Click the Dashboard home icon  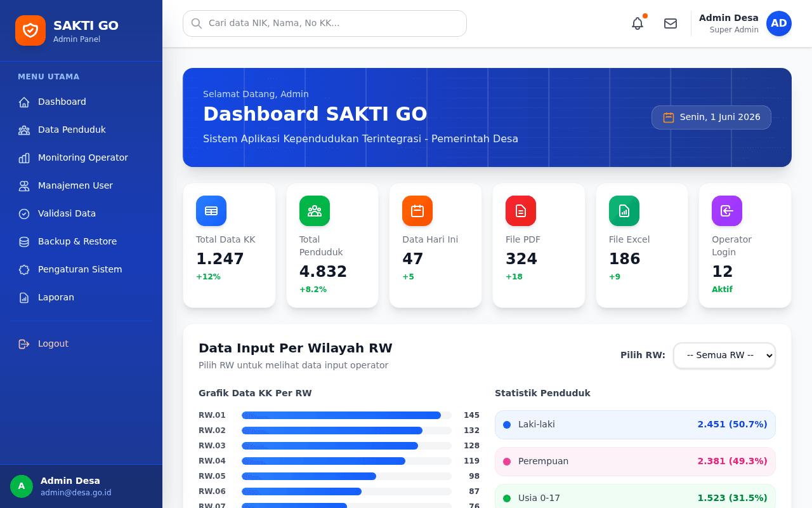point(24,102)
